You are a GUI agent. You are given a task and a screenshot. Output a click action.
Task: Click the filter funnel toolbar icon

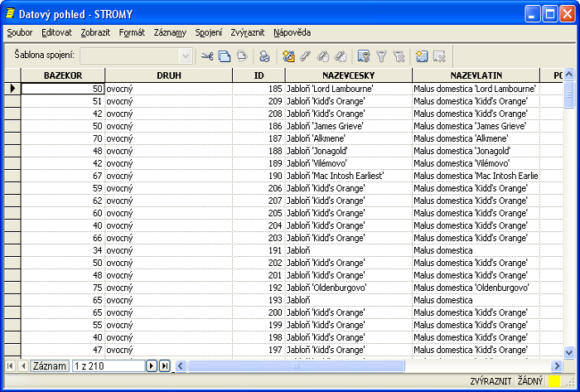click(x=382, y=56)
